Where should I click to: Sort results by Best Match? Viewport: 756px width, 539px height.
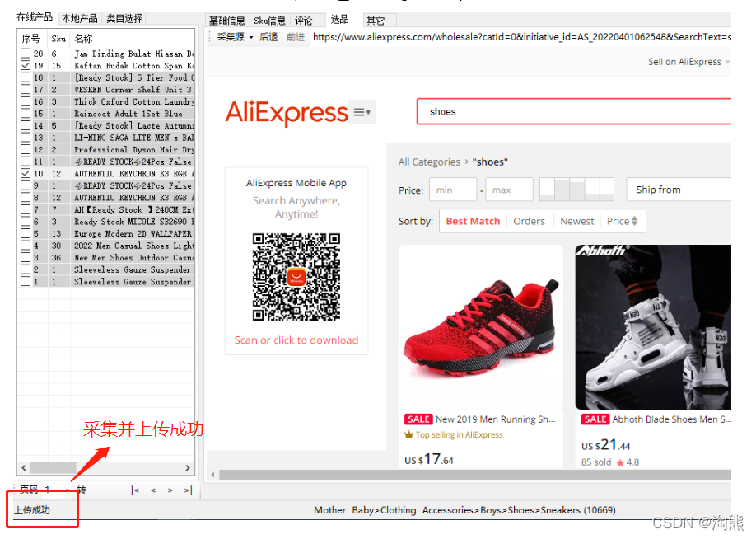(473, 221)
